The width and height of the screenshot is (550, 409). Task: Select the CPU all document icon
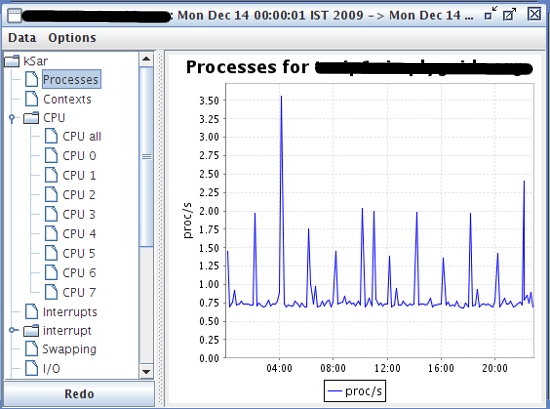coord(51,136)
